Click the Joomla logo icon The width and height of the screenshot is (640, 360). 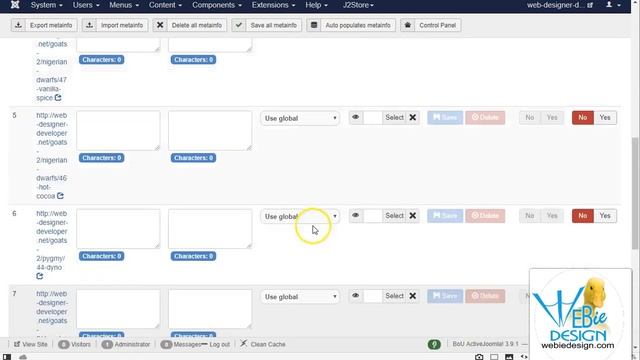click(15, 5)
